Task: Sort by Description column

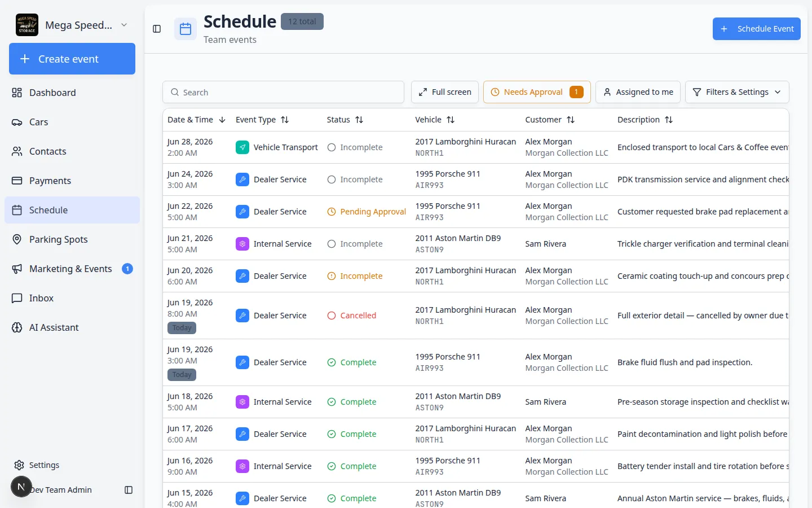Action: click(x=645, y=120)
